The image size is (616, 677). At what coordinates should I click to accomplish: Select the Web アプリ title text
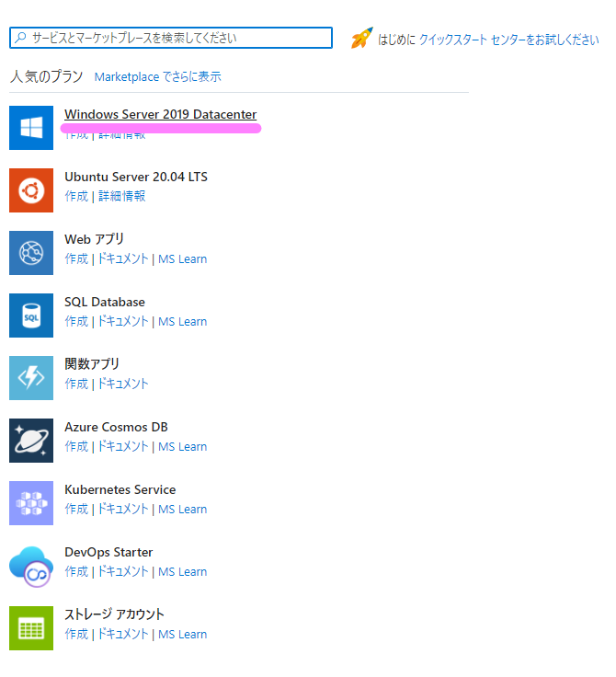[94, 239]
